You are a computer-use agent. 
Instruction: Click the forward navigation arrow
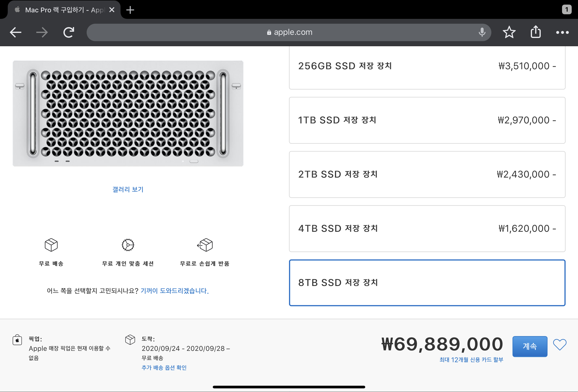(x=42, y=32)
